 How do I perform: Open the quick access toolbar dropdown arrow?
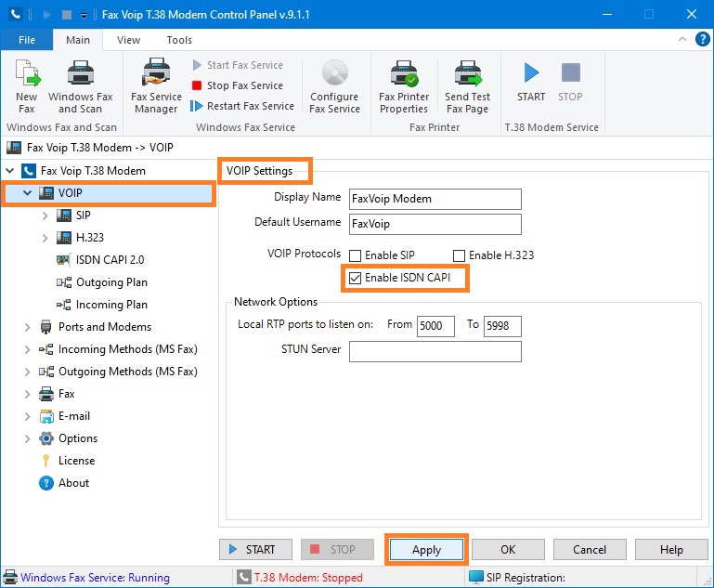(x=84, y=16)
